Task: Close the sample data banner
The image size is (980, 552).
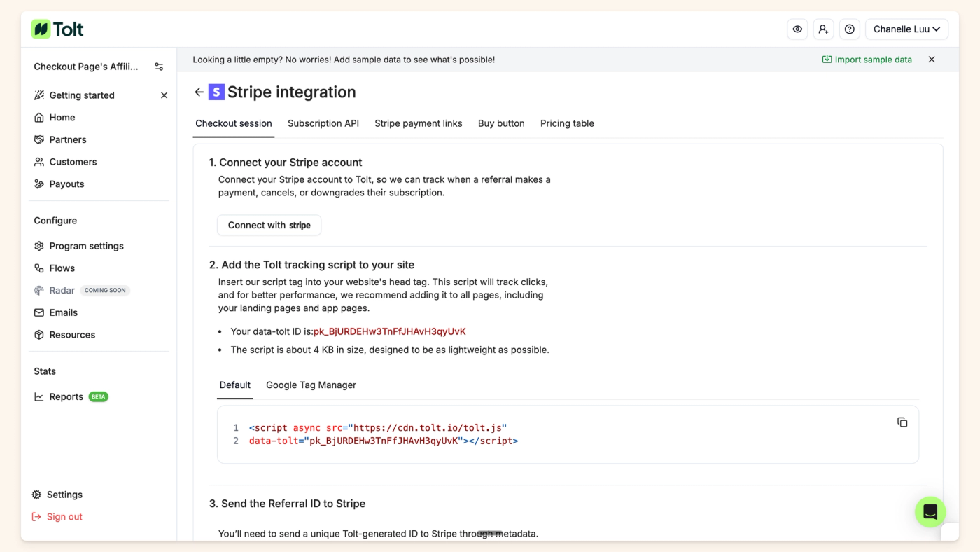Action: point(932,60)
